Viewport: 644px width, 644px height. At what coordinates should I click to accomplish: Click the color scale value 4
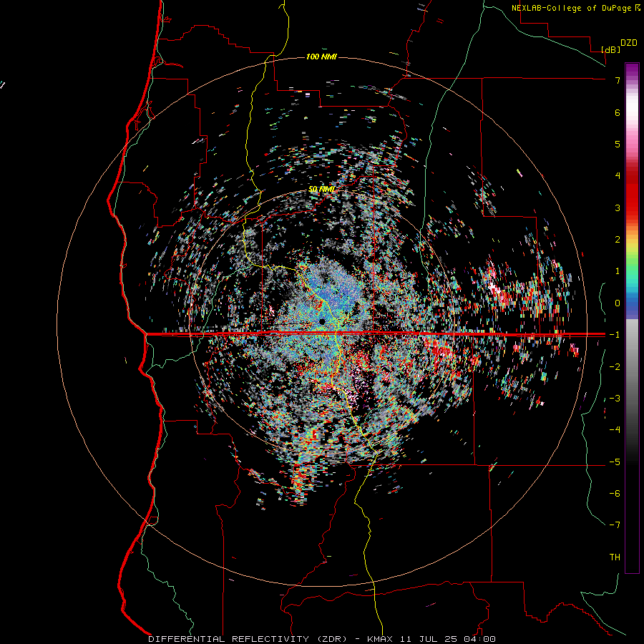pos(618,175)
